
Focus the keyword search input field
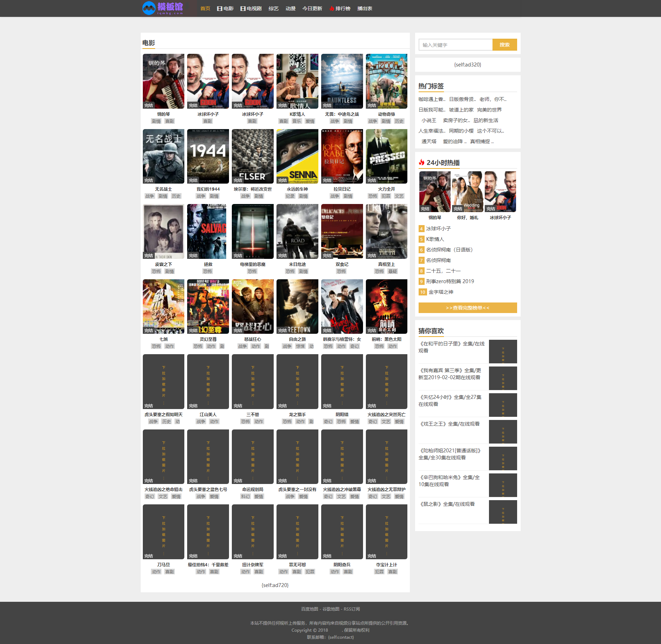[x=456, y=45]
